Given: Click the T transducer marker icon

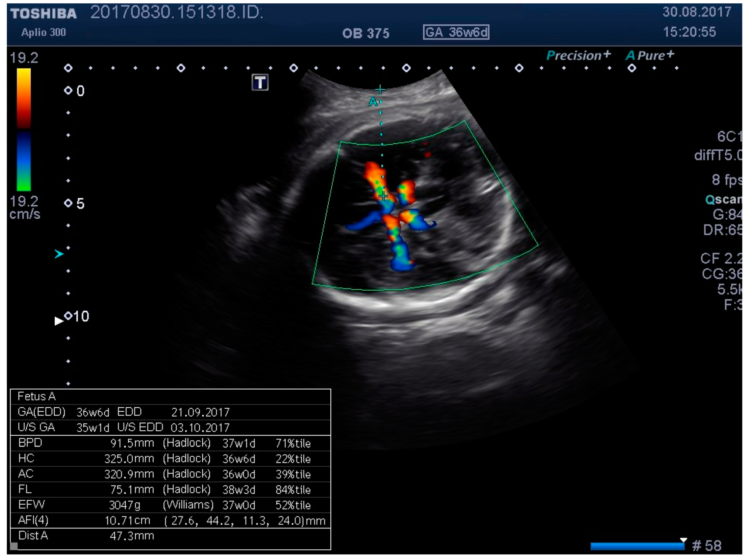Looking at the screenshot, I should click(x=260, y=82).
